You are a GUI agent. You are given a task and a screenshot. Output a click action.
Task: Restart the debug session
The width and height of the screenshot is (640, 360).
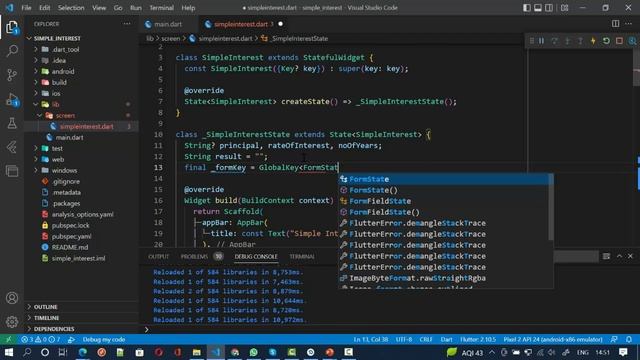606,41
